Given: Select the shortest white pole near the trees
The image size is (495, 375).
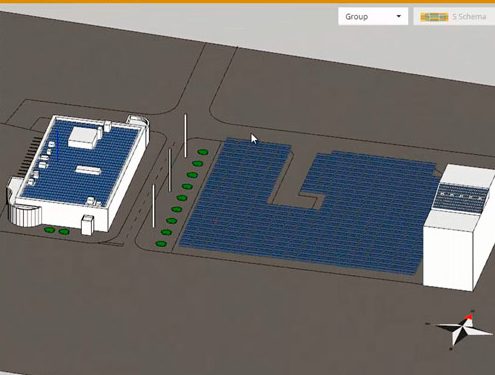Looking at the screenshot, I should click(154, 206).
